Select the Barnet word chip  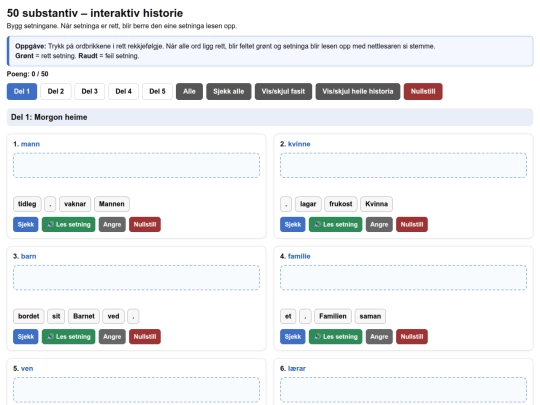[x=84, y=316]
